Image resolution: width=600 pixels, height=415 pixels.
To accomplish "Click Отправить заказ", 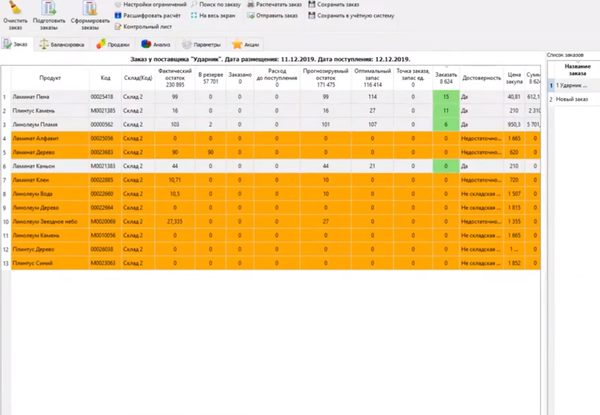I will [x=272, y=16].
